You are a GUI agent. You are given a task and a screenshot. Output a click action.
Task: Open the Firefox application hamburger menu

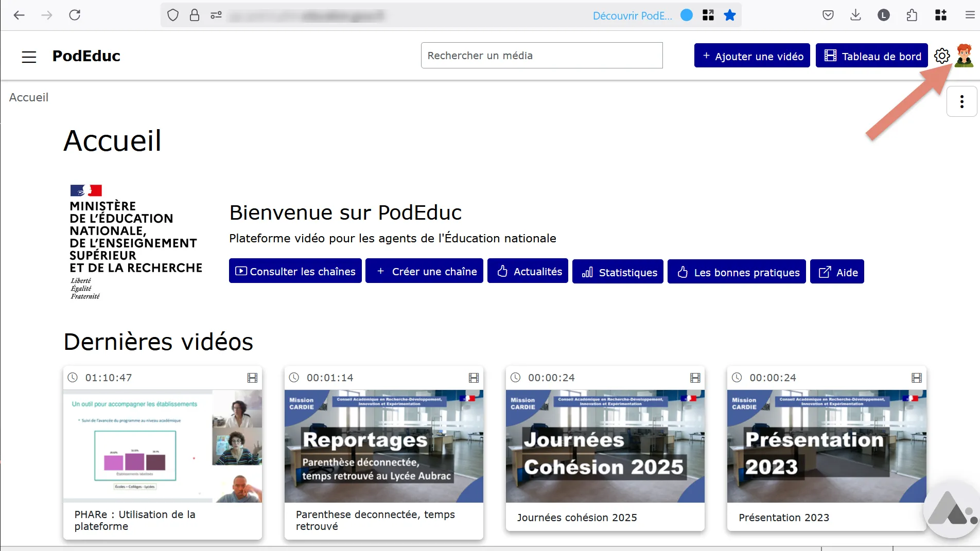point(970,15)
